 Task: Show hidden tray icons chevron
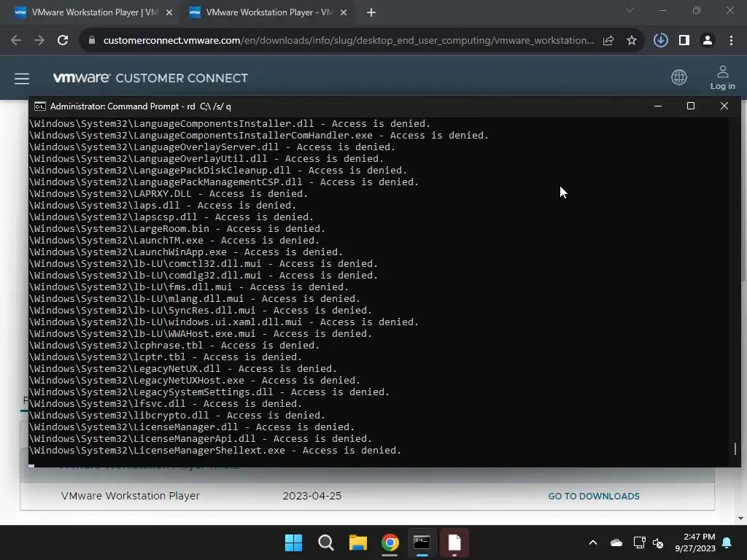[x=593, y=542]
